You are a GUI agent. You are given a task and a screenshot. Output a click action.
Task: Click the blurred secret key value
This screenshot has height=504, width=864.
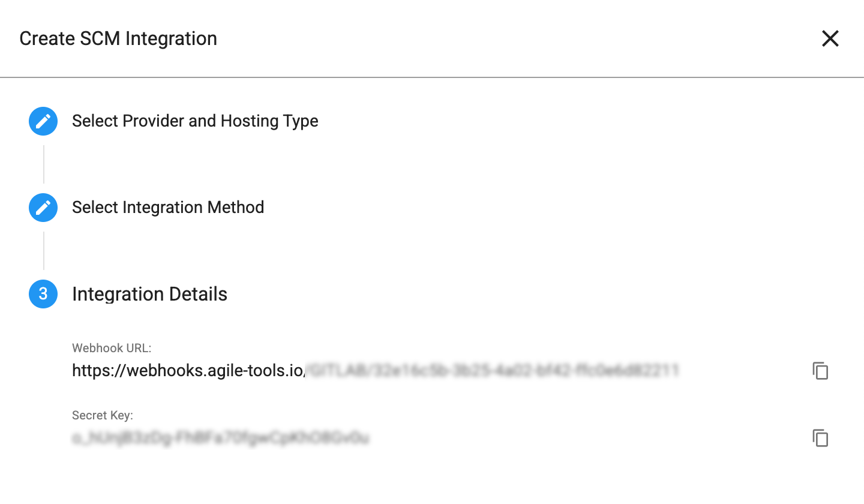221,438
